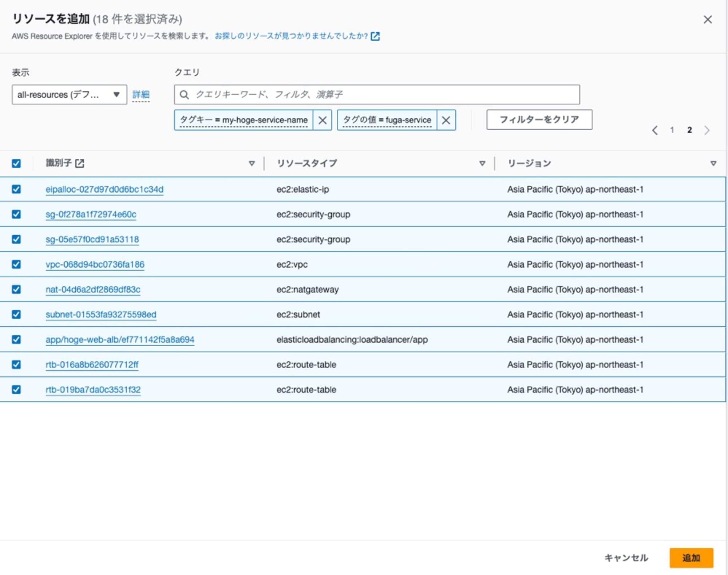
Task: Go to page 1 of results
Action: click(672, 130)
